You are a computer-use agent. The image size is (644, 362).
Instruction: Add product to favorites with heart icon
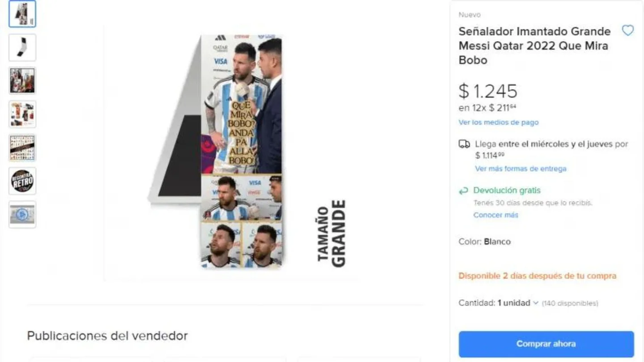click(x=627, y=31)
